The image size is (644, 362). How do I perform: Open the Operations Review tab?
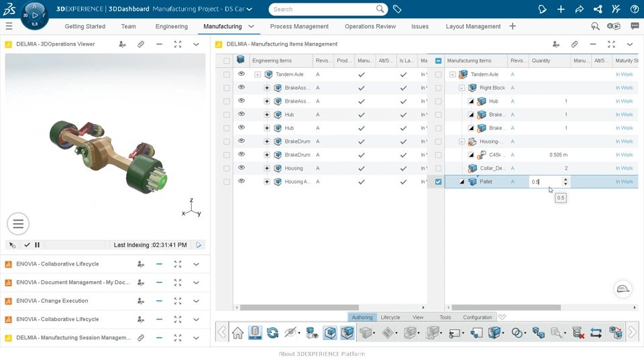coord(370,26)
